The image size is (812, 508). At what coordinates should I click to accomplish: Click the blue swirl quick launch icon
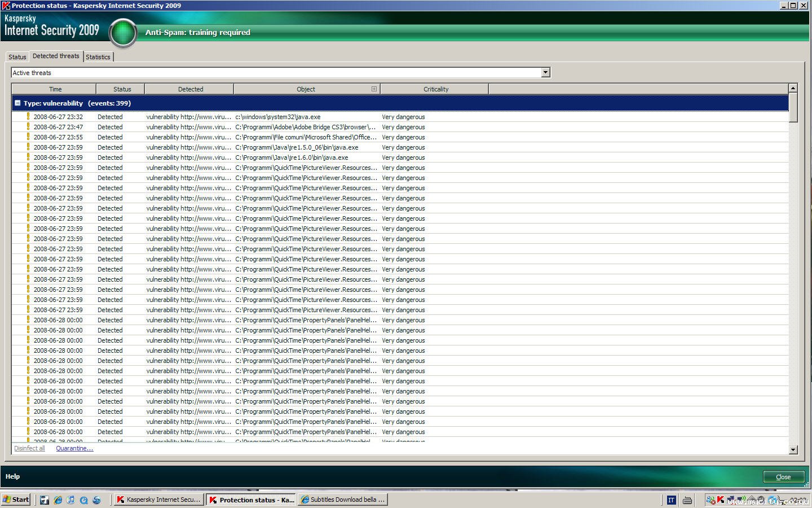pyautogui.click(x=96, y=500)
